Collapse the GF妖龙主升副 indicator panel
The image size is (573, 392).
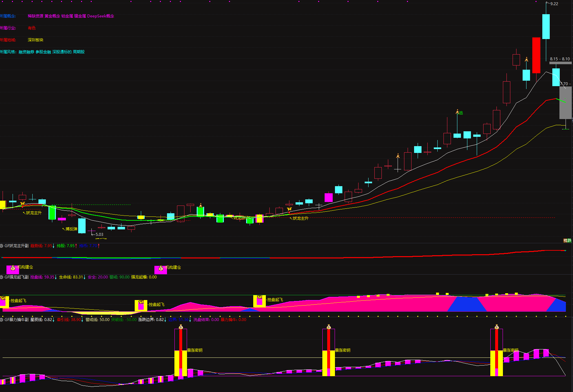click(2, 246)
